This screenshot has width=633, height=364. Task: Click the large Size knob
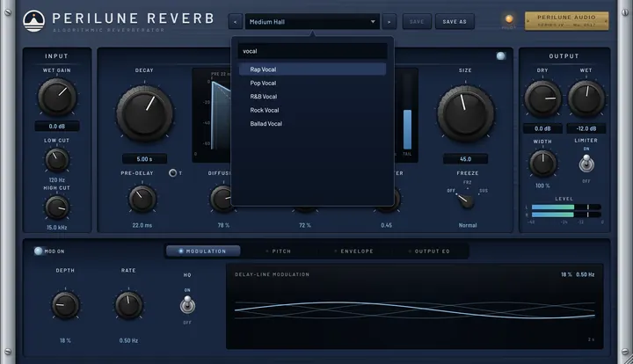(x=465, y=113)
